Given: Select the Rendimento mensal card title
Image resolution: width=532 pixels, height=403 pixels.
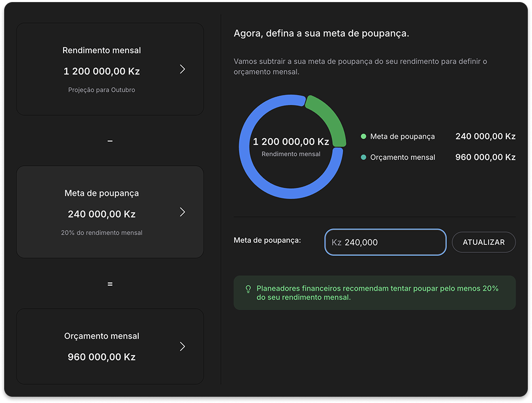Looking at the screenshot, I should [x=102, y=51].
